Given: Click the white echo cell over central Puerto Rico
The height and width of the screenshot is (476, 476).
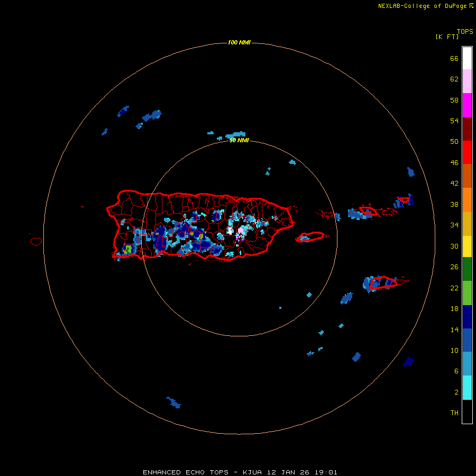Looking at the screenshot, I should (230, 231).
